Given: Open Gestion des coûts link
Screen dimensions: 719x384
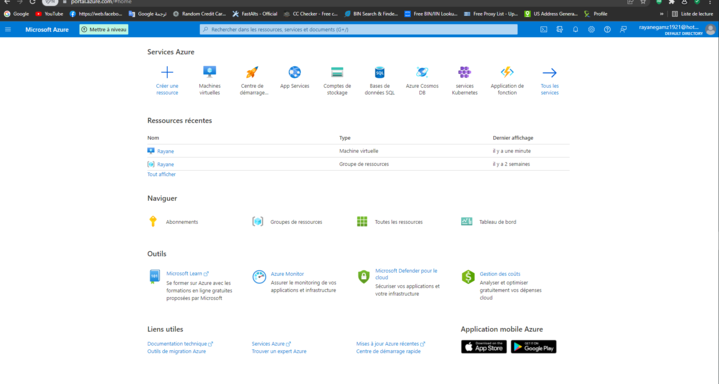Looking at the screenshot, I should [x=500, y=274].
